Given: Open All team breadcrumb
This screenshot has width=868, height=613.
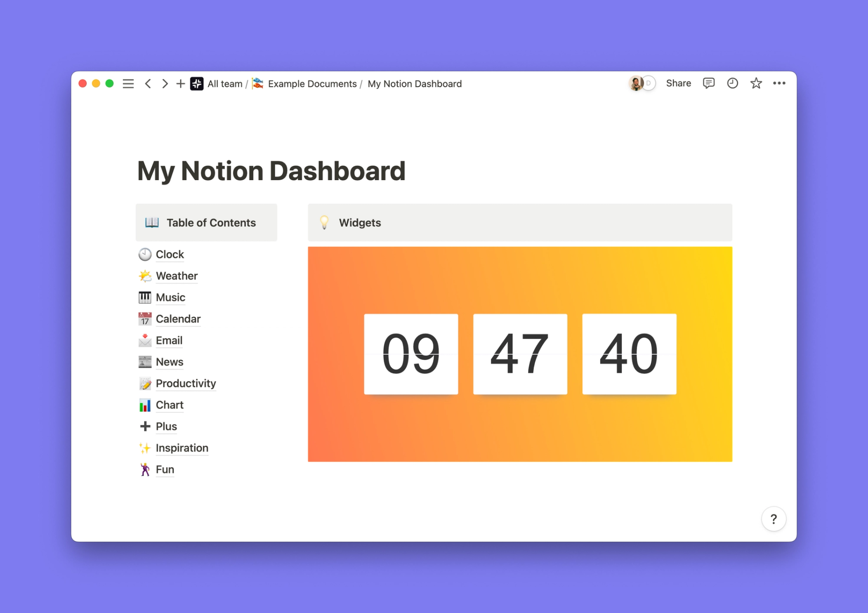Looking at the screenshot, I should [225, 84].
